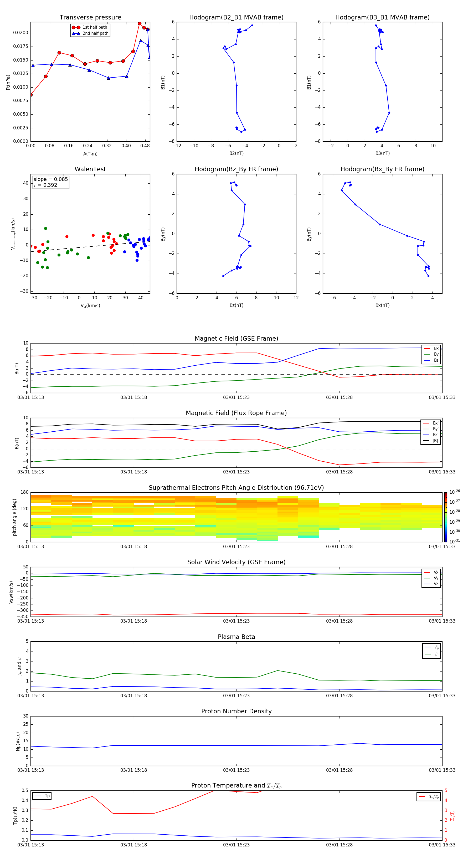Click the Suprathermal Electrons Pitch Angle Distribution title
This screenshot has width=473, height=868.
[236, 488]
